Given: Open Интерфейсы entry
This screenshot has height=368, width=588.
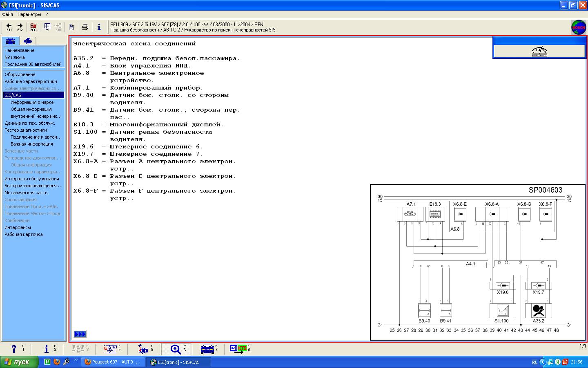Looking at the screenshot, I should [x=18, y=227].
